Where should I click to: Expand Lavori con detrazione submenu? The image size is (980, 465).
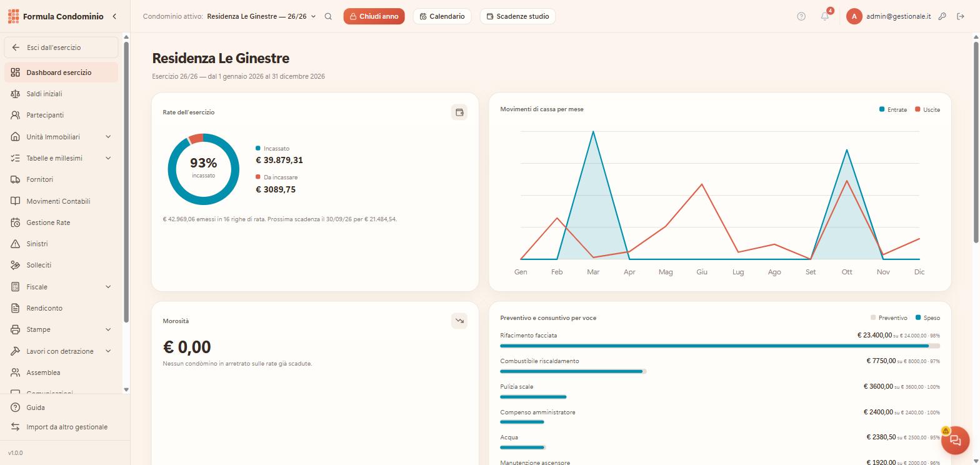(108, 351)
